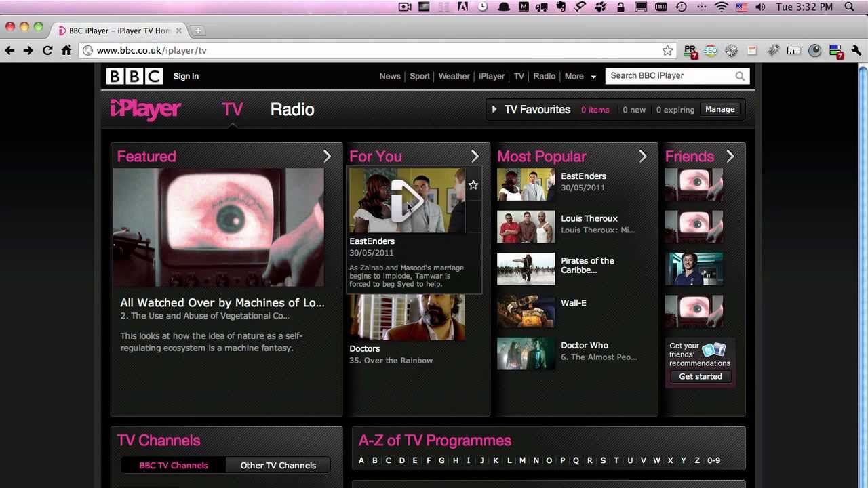Open the Evernote elephant menu bar icon

point(561,7)
